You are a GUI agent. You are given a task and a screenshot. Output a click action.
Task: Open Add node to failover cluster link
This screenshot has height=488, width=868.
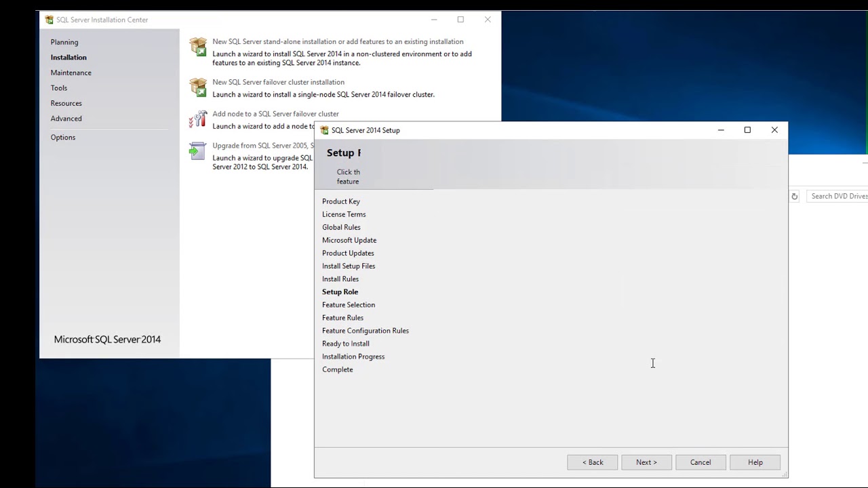pyautogui.click(x=275, y=114)
